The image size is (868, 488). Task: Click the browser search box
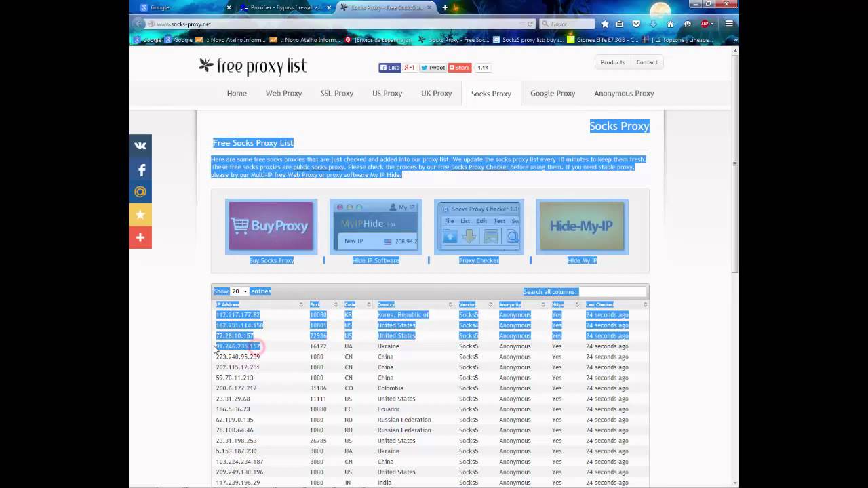(x=567, y=24)
